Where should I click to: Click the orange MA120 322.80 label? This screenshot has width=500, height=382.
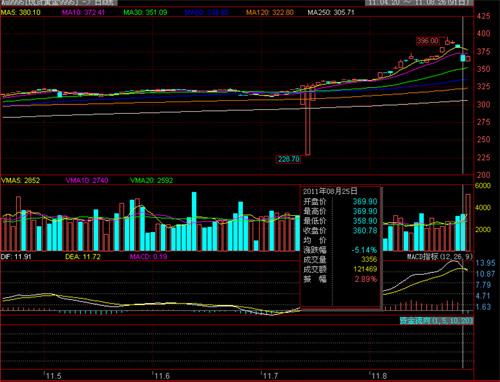[x=270, y=12]
